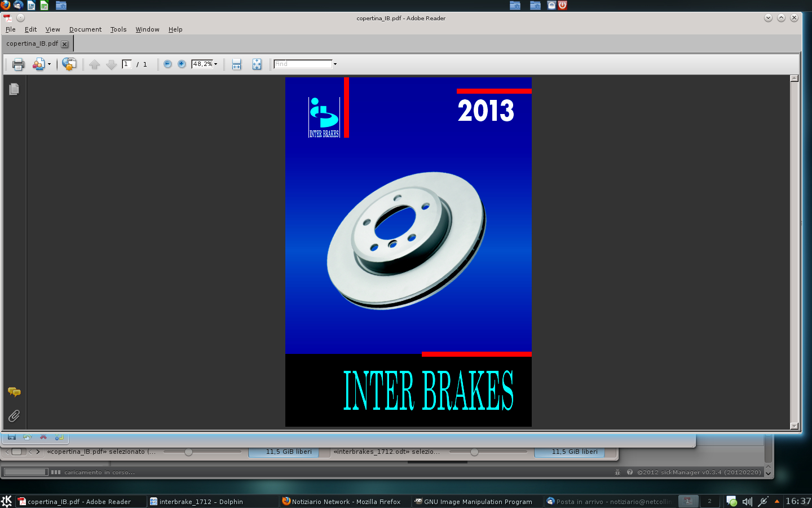
Task: Open the volume speaker tray icon
Action: [747, 501]
